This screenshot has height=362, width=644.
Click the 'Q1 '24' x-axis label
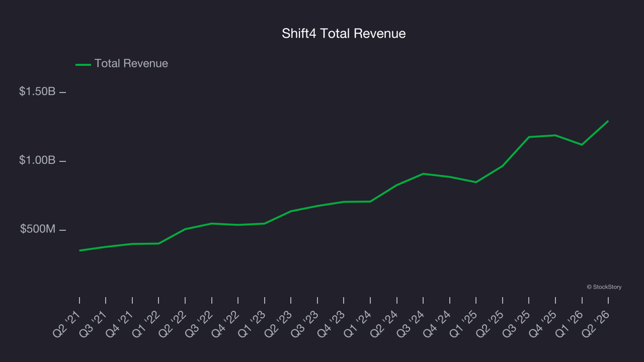[x=358, y=323]
